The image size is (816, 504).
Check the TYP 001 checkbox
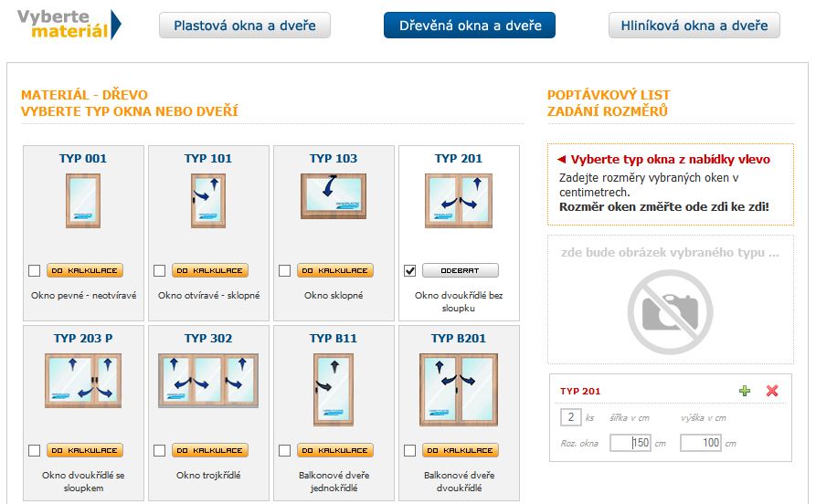pos(34,270)
